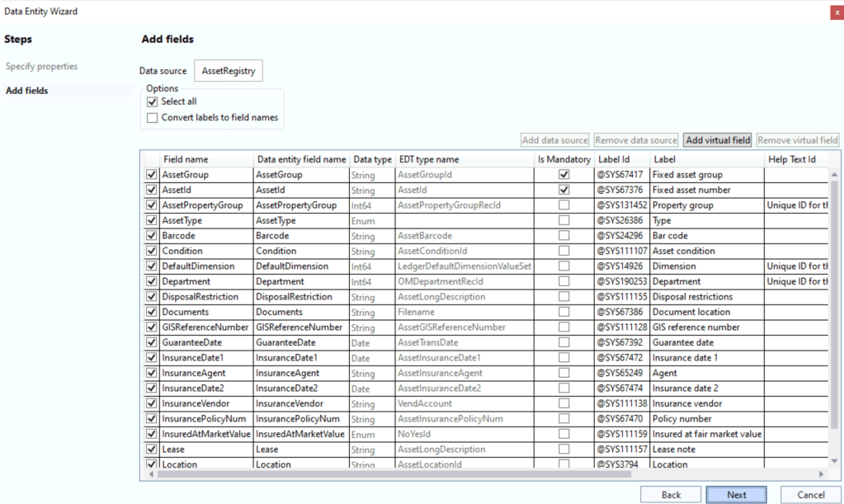Image resolution: width=844 pixels, height=504 pixels.
Task: Select the Add fields step
Action: click(26, 91)
